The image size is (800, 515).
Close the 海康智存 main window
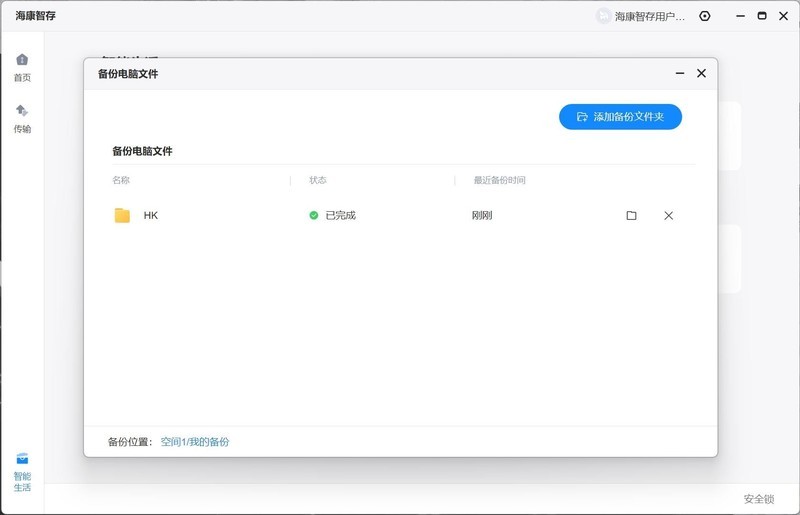coord(783,16)
